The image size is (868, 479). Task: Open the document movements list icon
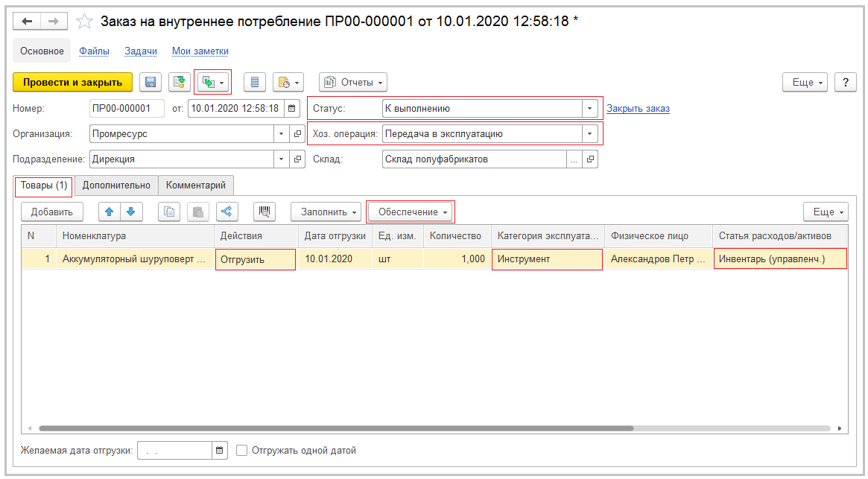coord(255,83)
